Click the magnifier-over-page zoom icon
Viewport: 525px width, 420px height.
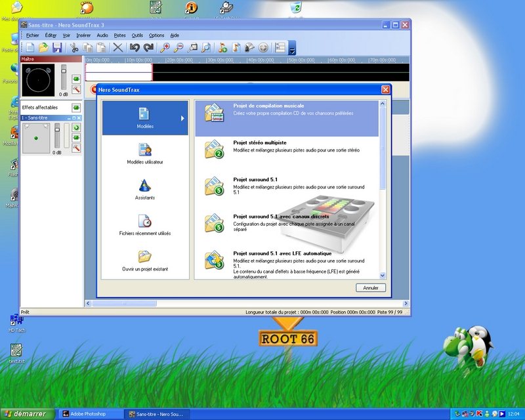[x=206, y=48]
